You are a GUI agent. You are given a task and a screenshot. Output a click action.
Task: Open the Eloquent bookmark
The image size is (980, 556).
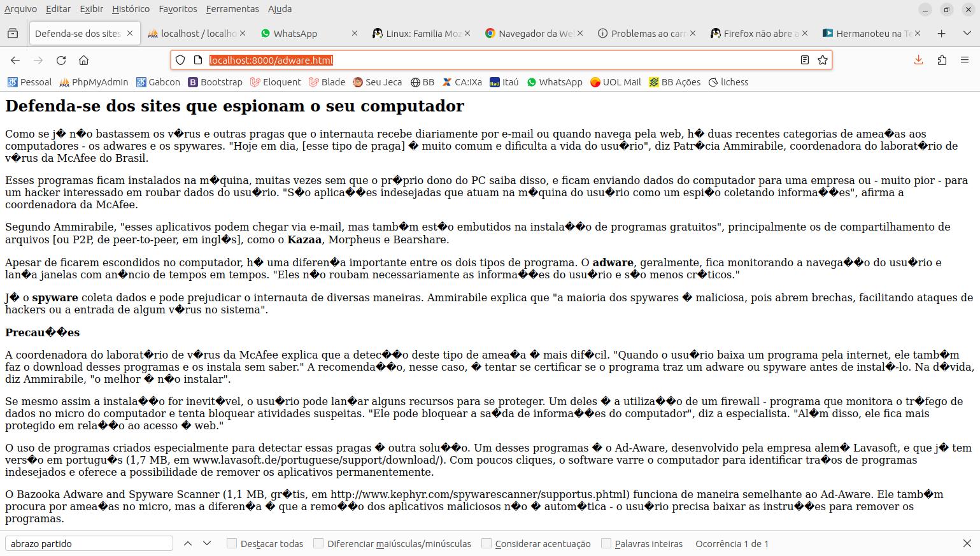[276, 82]
